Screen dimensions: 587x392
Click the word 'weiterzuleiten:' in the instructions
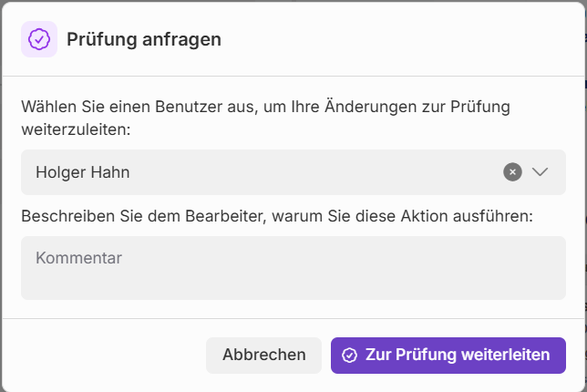pos(76,129)
